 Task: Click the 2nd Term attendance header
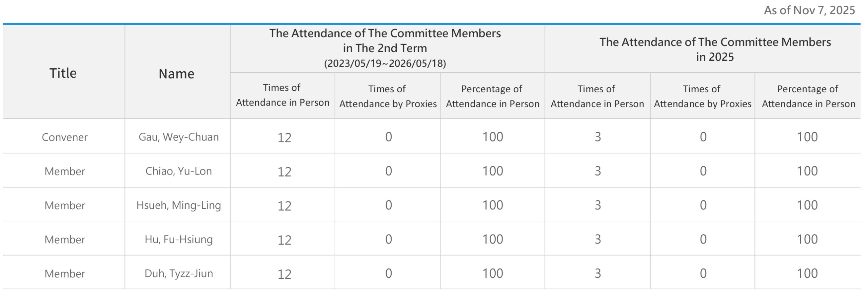(x=385, y=41)
